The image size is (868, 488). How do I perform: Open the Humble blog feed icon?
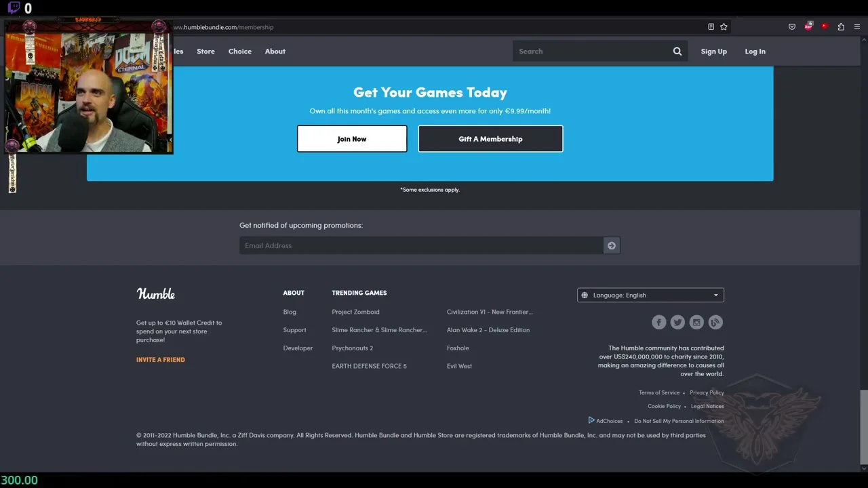click(x=715, y=323)
